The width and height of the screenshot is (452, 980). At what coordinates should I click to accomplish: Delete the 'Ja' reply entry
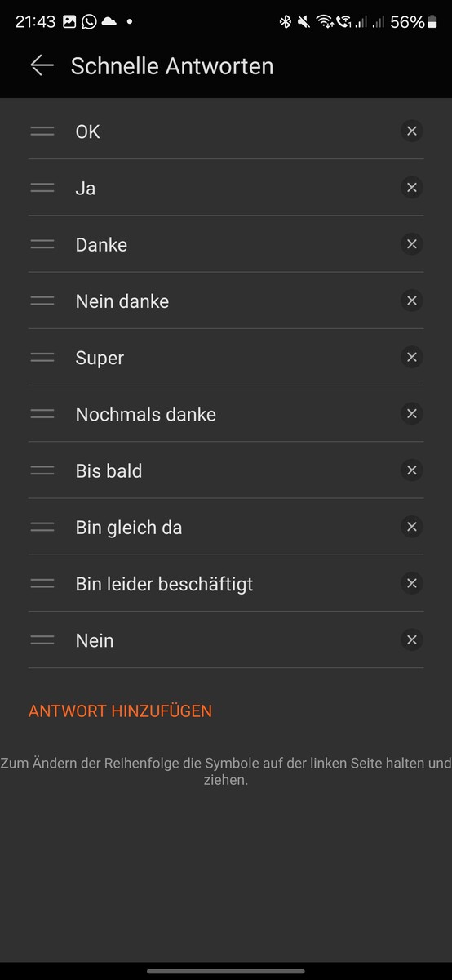tap(412, 188)
